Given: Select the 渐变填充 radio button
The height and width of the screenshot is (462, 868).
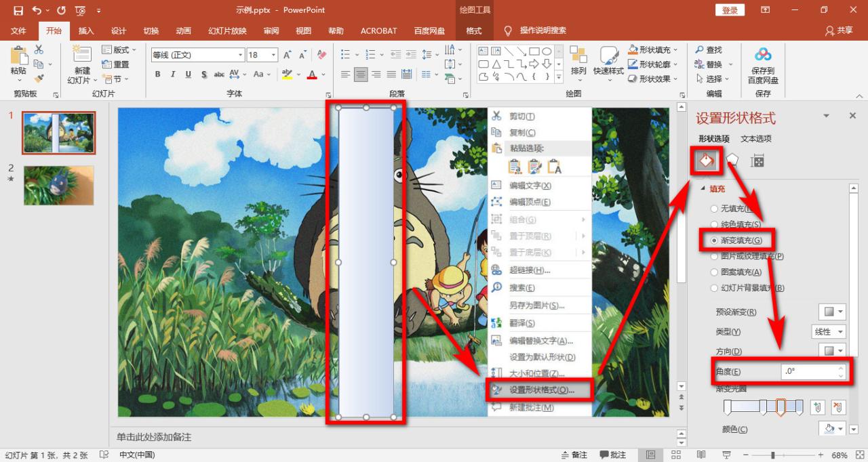Looking at the screenshot, I should click(x=714, y=240).
